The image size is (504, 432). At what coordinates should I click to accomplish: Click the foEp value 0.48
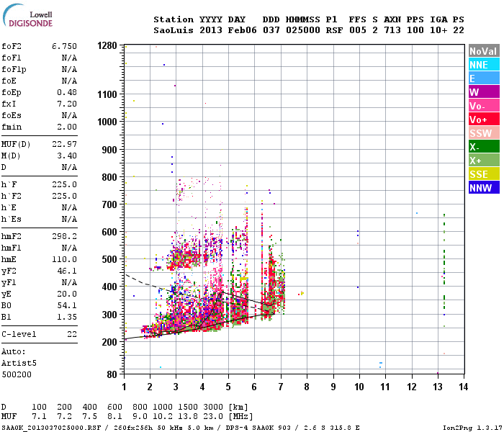pyautogui.click(x=67, y=92)
